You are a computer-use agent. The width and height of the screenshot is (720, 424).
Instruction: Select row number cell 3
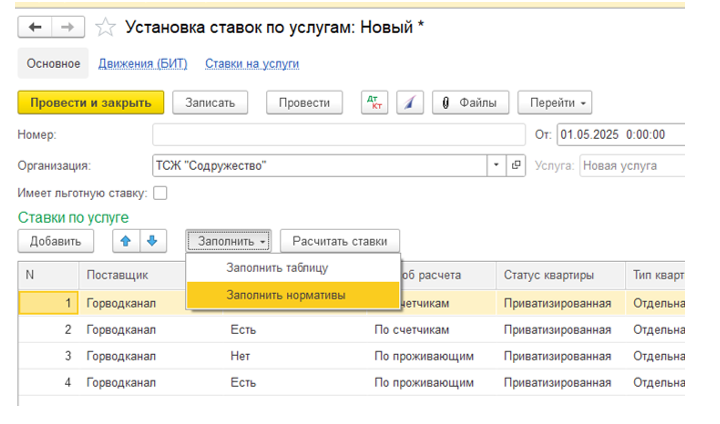coord(48,356)
